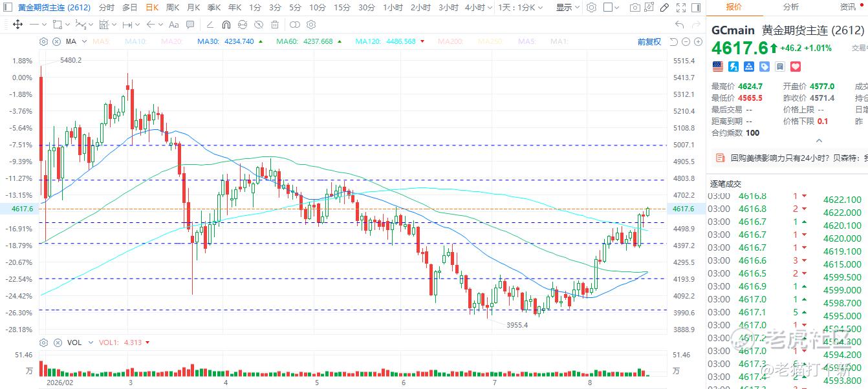Expand the rectangle tool dropdown arrow
Viewport: 868px width, 389px height.
pyautogui.click(x=67, y=25)
